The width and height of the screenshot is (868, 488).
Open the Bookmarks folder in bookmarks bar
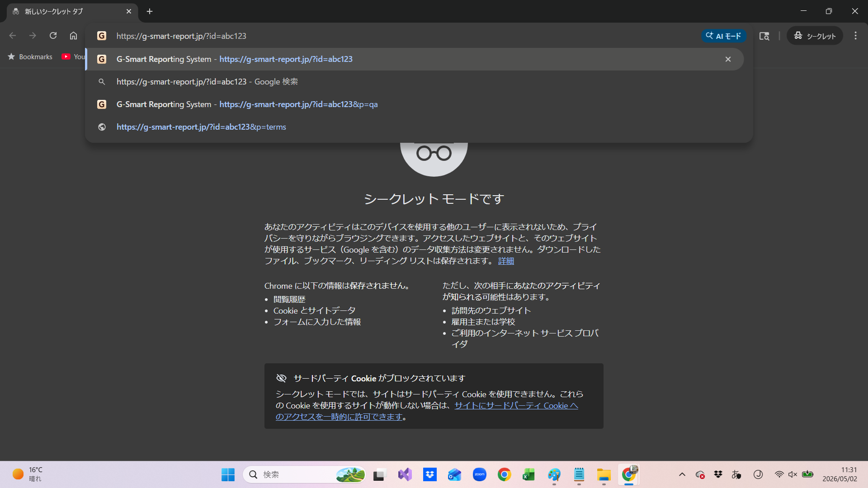point(30,56)
